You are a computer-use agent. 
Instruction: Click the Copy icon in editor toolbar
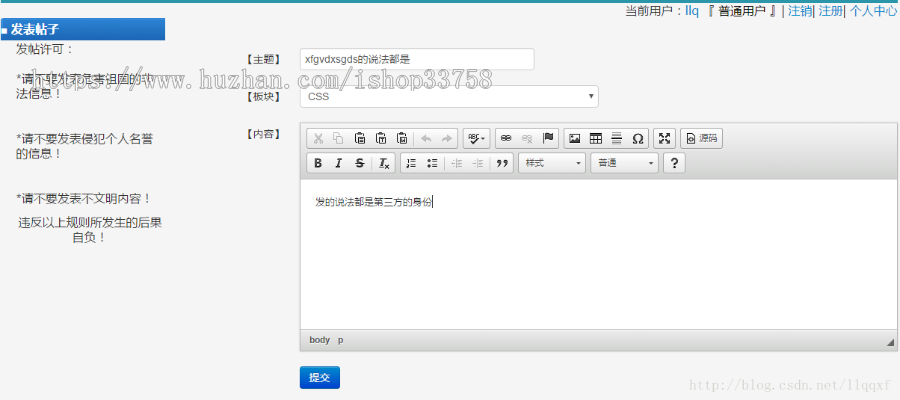coord(339,138)
